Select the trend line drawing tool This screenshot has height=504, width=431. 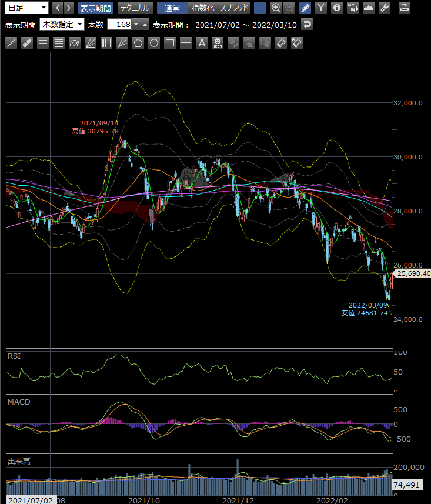[11, 43]
